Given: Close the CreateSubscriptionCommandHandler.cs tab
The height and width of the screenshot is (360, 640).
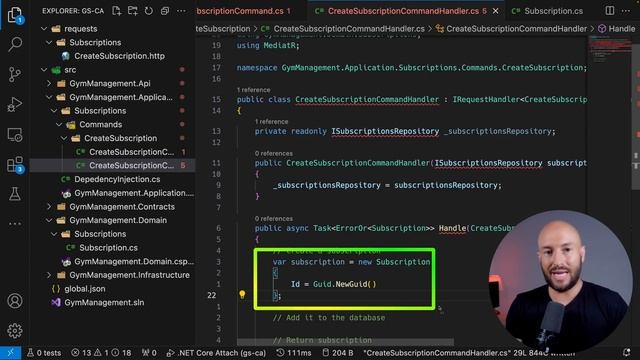Looking at the screenshot, I should (x=496, y=11).
